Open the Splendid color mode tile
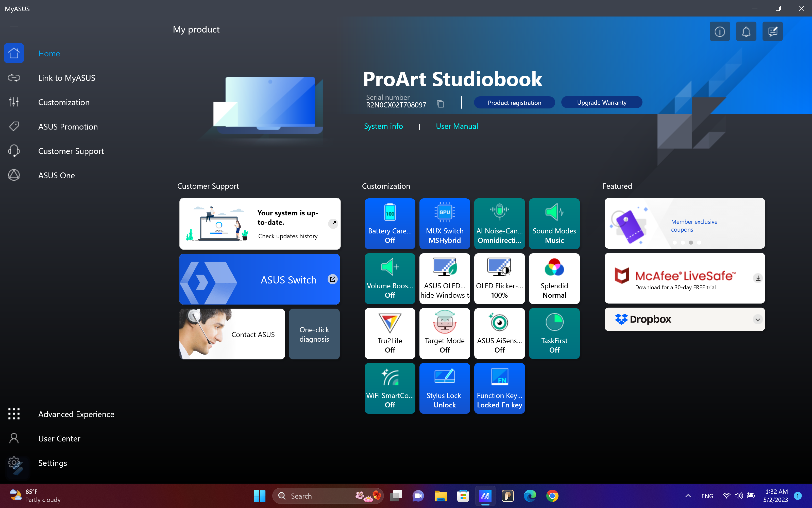The image size is (812, 508). click(x=554, y=279)
